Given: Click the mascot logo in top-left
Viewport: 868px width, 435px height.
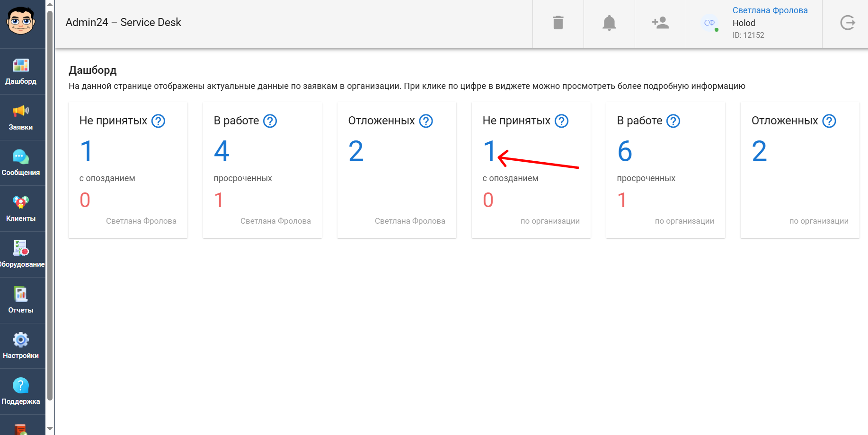Looking at the screenshot, I should [x=21, y=21].
